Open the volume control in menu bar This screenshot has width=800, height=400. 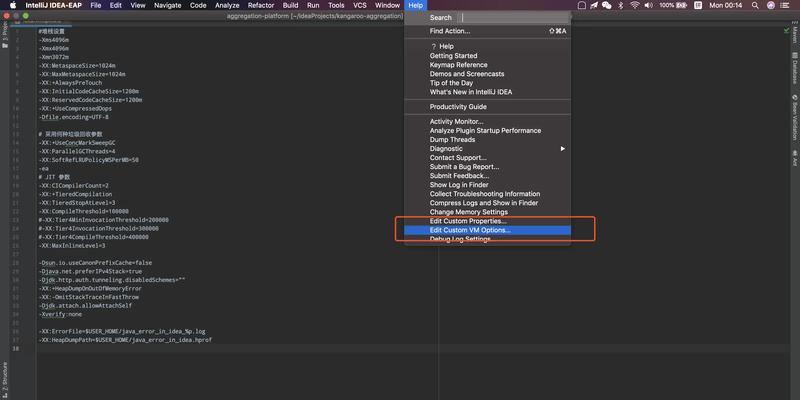coord(648,5)
